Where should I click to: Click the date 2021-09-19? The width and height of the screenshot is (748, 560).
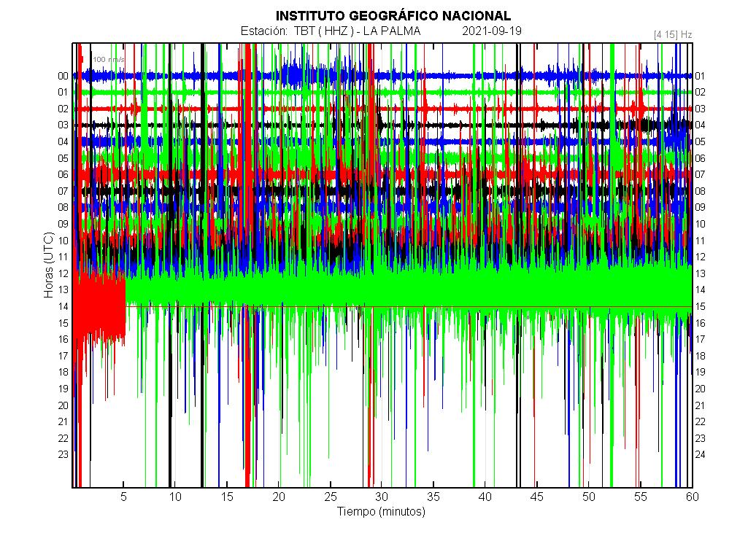tap(492, 31)
